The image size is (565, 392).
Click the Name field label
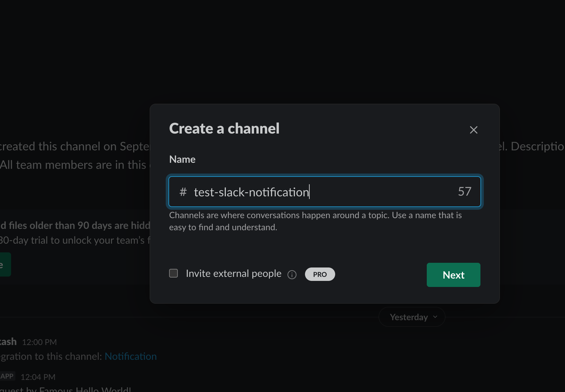coord(182,159)
